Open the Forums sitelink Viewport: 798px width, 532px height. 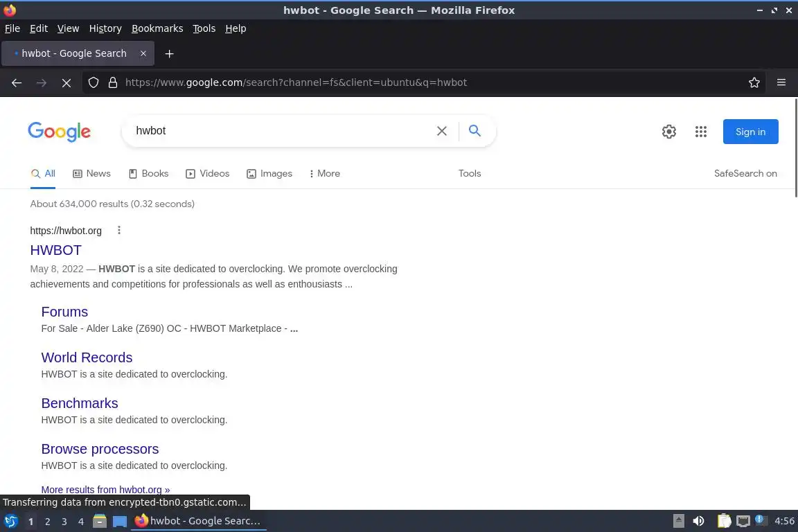click(x=64, y=312)
